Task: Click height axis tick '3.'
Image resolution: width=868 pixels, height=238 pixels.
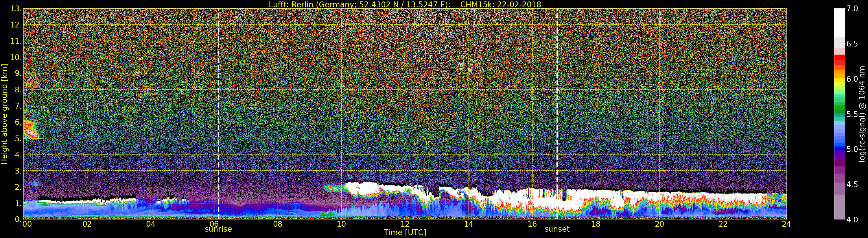Action: [x=18, y=171]
